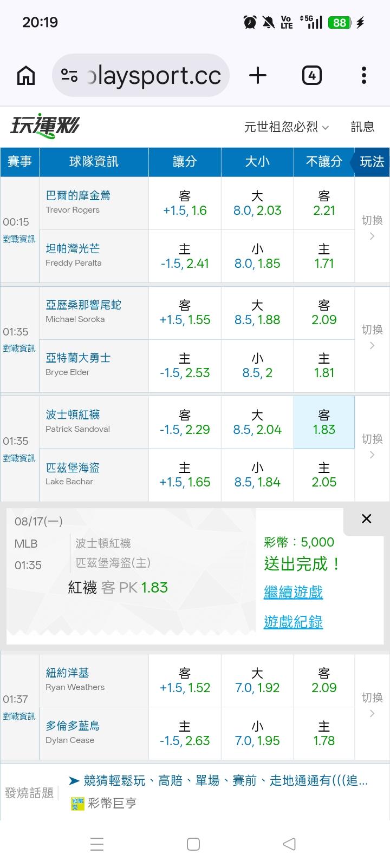Select the 巴爾的摩金鶯 客 2.21 moneyline cell
Image resolution: width=390 pixels, height=868 pixels.
coord(324,203)
